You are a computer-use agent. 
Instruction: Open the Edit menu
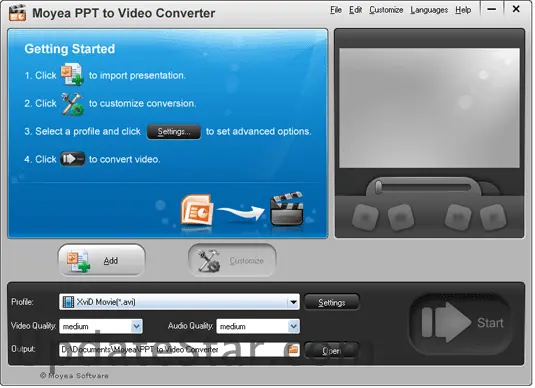(x=356, y=10)
